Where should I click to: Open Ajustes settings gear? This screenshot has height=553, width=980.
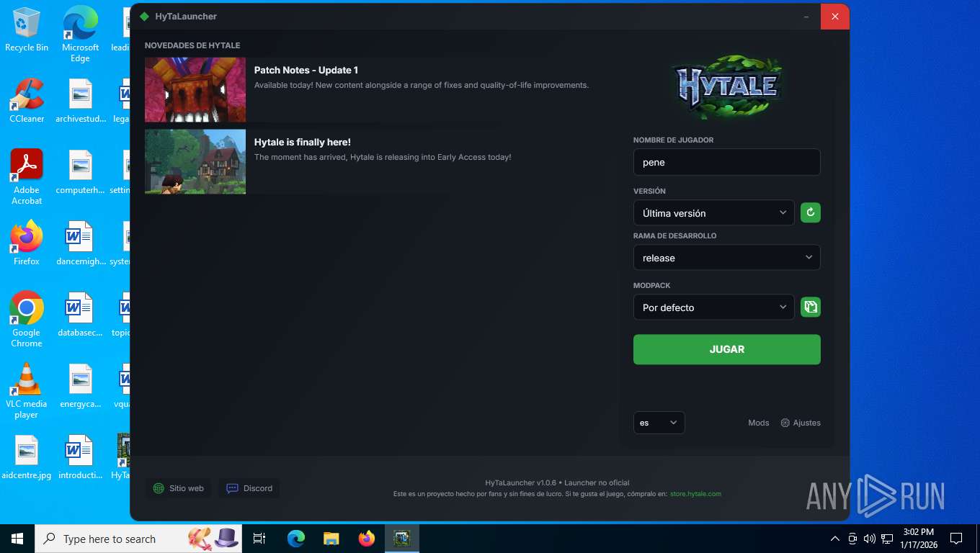click(x=801, y=423)
